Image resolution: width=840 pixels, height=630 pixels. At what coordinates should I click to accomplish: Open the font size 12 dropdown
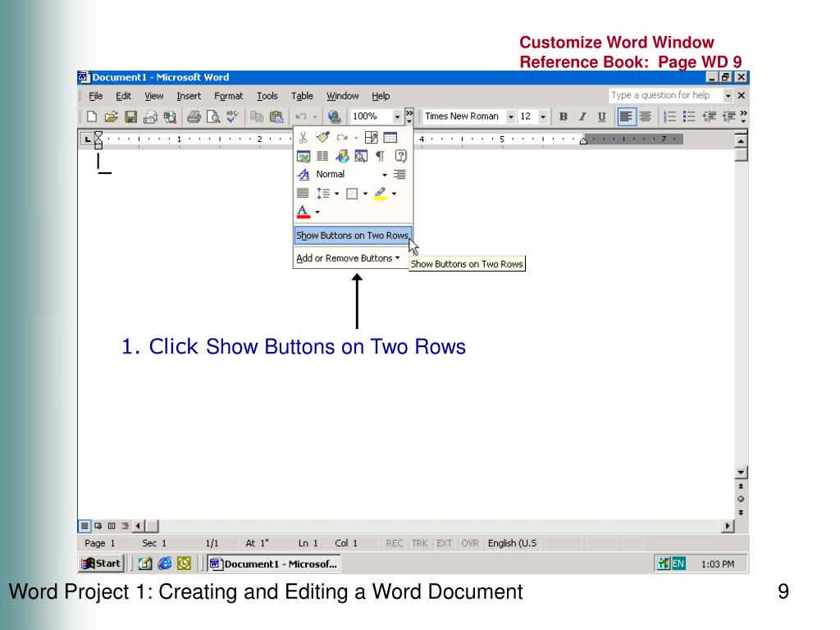[543, 116]
